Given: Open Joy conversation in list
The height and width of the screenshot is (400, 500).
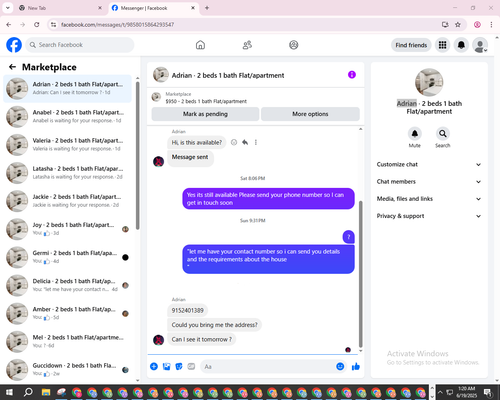Looking at the screenshot, I should coord(67,229).
